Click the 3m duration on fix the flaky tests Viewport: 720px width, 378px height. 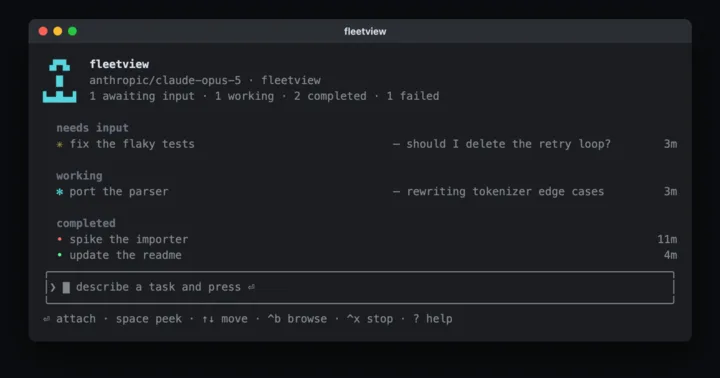[670, 144]
